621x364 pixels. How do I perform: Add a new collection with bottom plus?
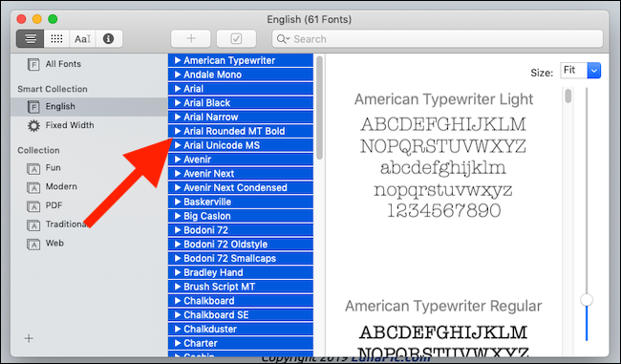(x=29, y=338)
